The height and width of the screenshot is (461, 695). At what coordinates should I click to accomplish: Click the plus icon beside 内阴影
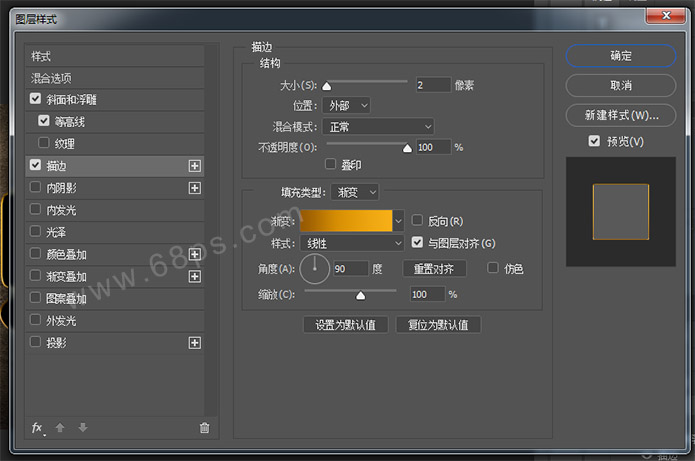(195, 188)
